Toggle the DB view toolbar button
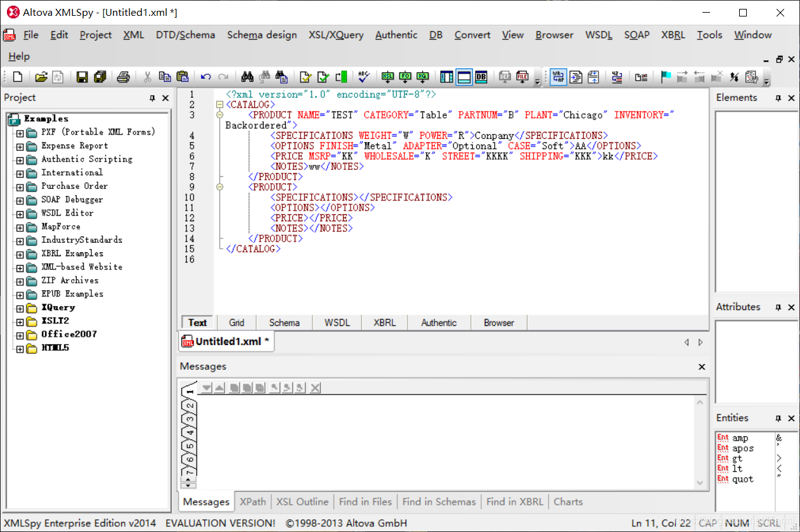Screen dimensions: 800x532 coord(481,77)
